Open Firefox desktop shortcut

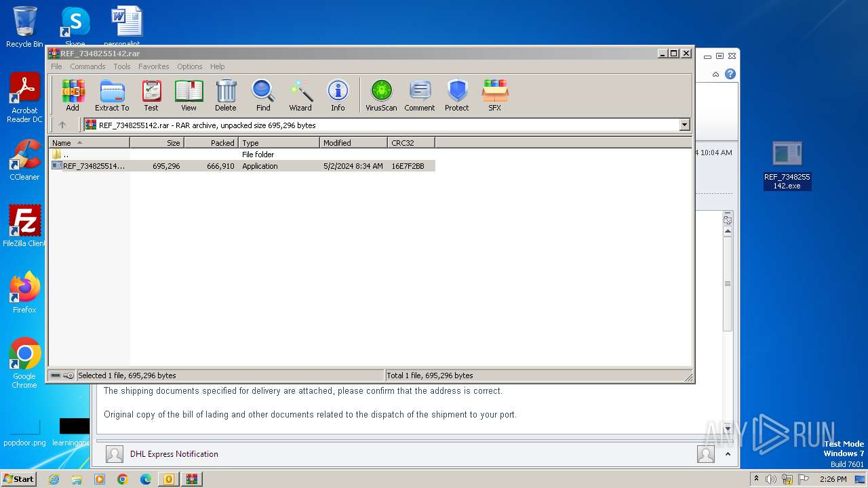pyautogui.click(x=24, y=293)
